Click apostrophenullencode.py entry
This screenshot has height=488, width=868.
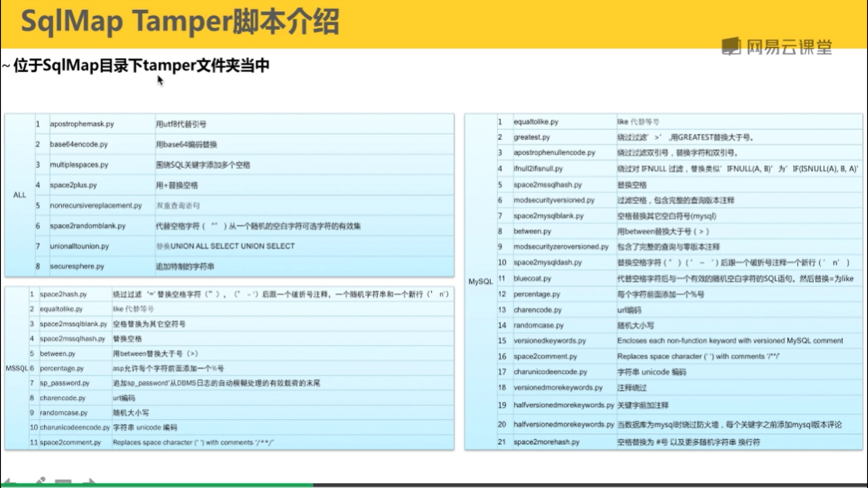(554, 152)
